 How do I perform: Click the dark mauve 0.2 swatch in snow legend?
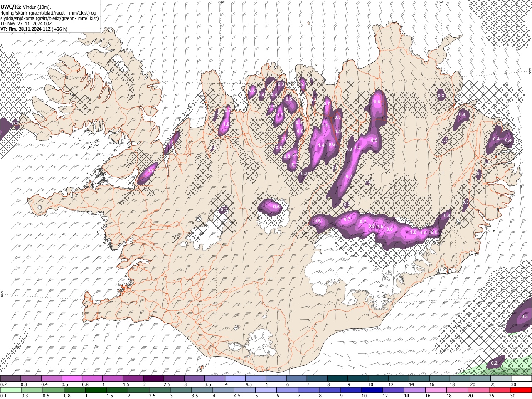pos(10,379)
